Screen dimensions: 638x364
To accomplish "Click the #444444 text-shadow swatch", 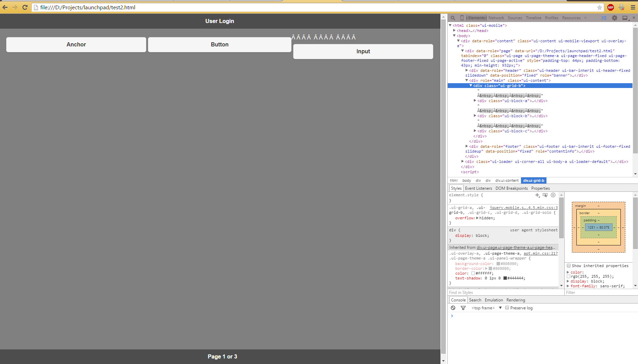I will coord(505,278).
